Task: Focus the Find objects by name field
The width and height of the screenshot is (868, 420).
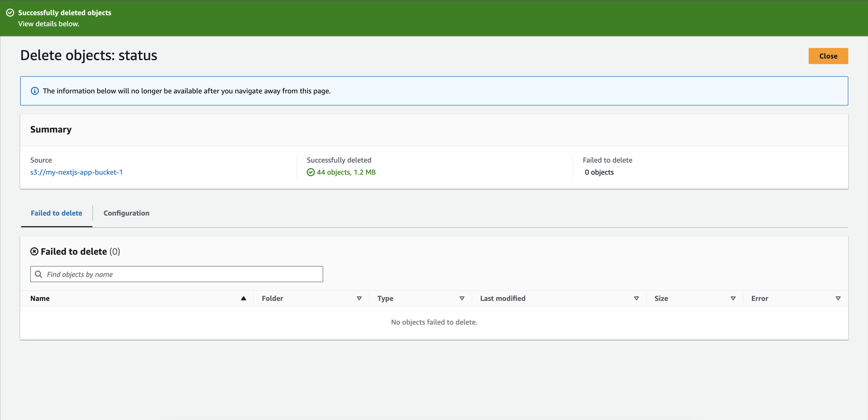Action: coord(176,274)
